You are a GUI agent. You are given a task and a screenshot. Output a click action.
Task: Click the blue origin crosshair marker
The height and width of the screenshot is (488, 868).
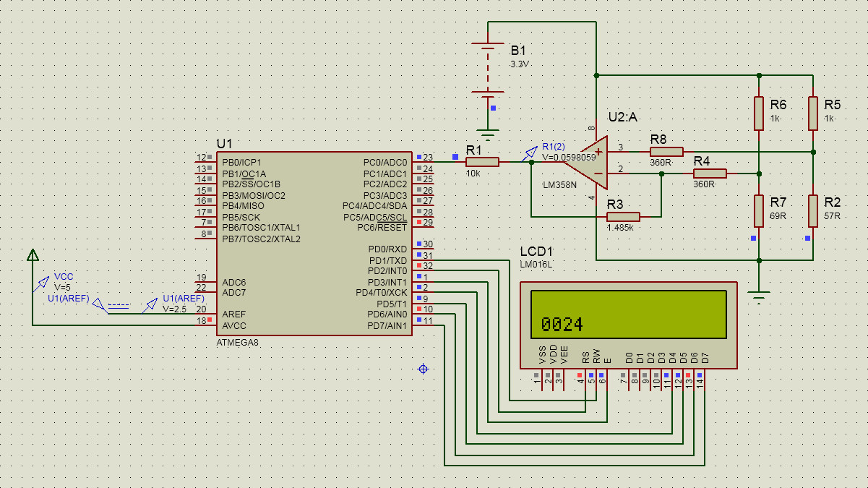point(424,369)
